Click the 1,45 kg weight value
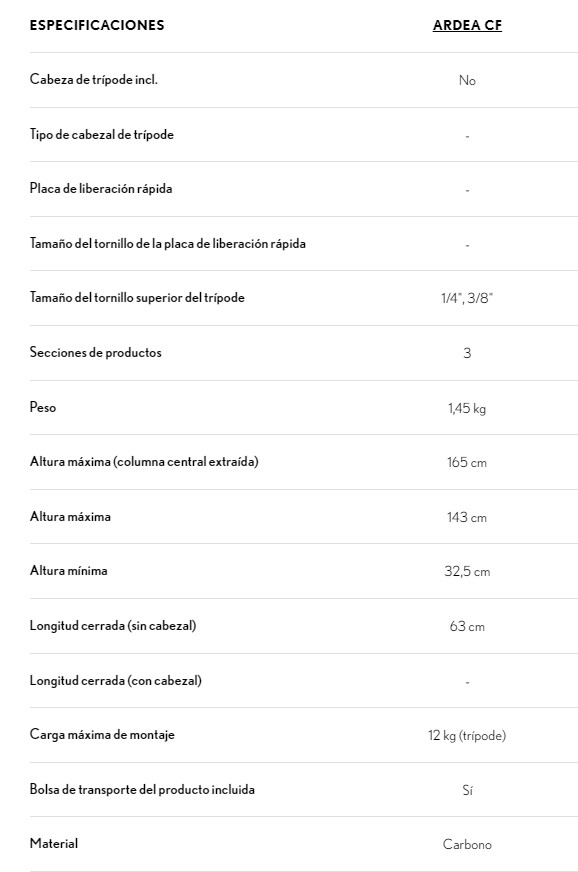This screenshot has width=578, height=872. pos(467,409)
